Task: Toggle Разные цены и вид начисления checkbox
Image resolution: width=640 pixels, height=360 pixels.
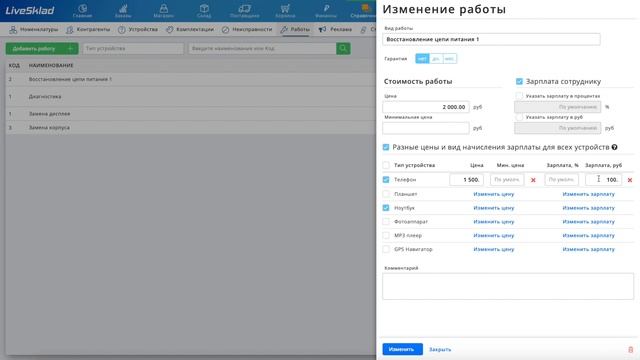Action: (x=386, y=147)
